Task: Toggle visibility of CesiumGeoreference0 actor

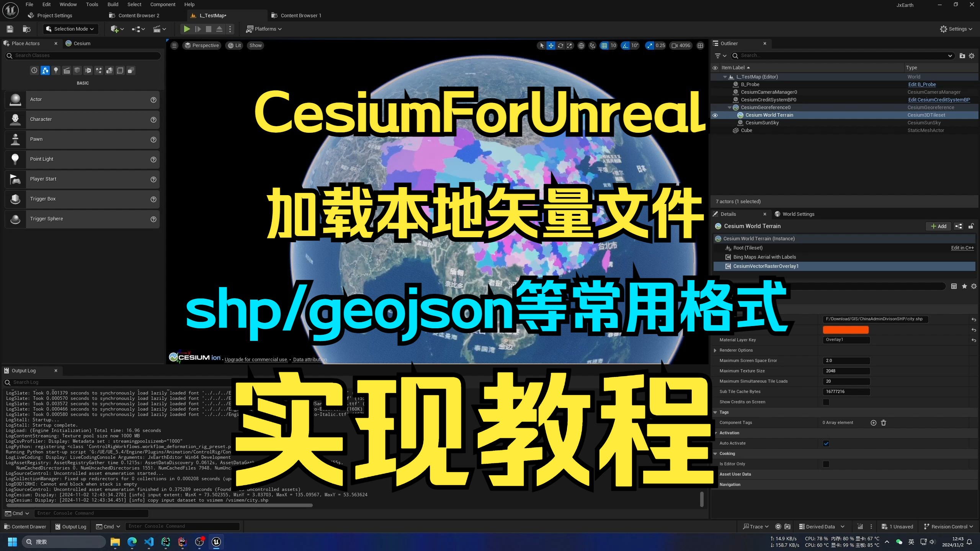Action: pyautogui.click(x=715, y=107)
